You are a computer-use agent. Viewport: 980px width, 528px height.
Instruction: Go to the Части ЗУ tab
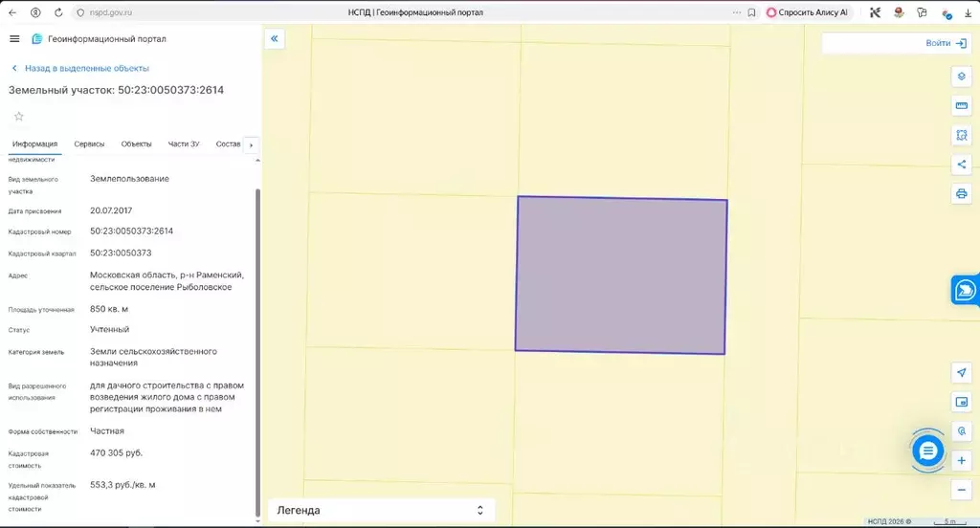(x=183, y=144)
